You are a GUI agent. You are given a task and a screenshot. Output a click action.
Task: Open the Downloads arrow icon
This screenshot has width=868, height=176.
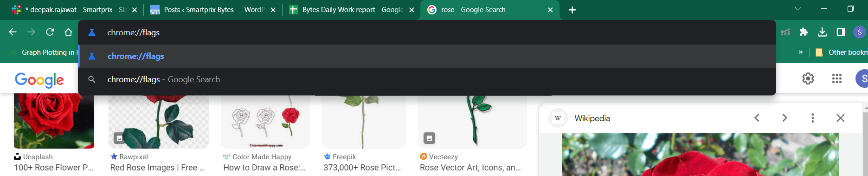[822, 32]
